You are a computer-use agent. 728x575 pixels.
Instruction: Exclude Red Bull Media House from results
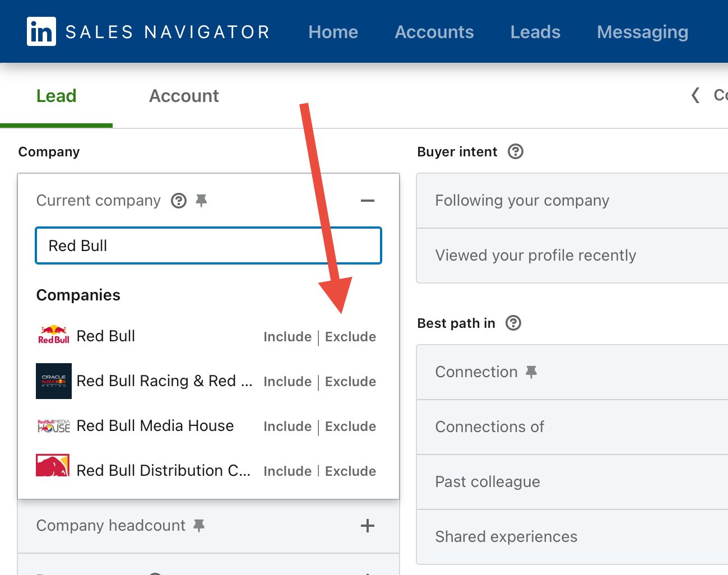pos(350,426)
